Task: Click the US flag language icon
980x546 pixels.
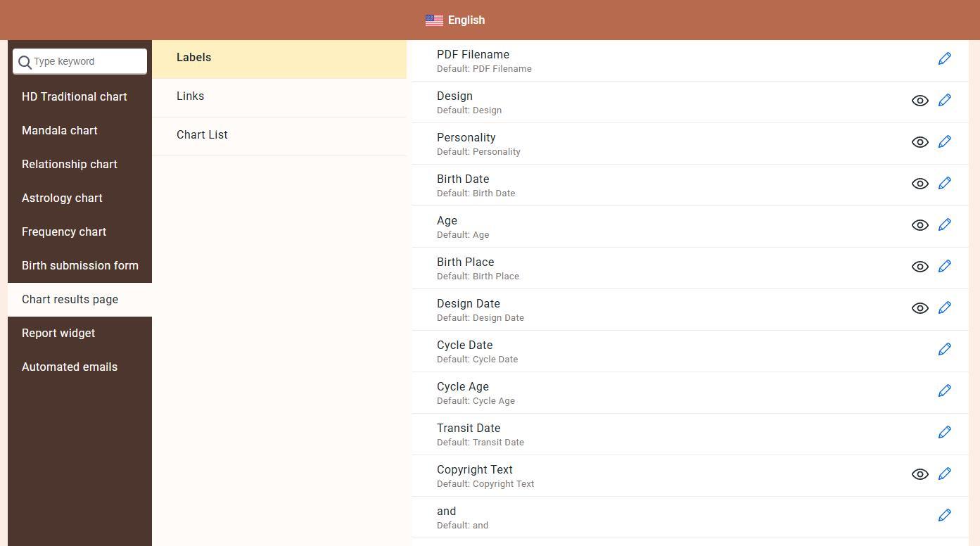Action: [434, 20]
